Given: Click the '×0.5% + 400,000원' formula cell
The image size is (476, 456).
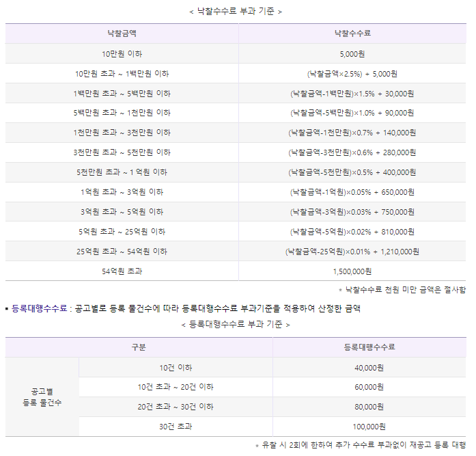Looking at the screenshot, I should point(352,172).
